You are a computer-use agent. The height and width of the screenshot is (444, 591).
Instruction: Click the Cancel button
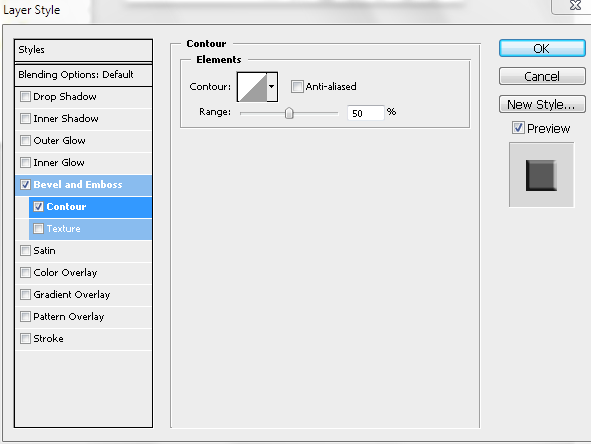point(542,77)
